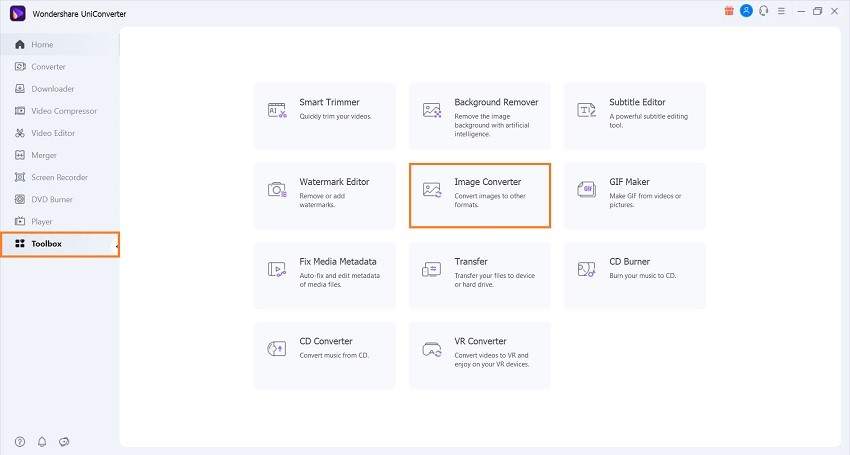Click the Screen Recorder sidebar icon
This screenshot has height=455, width=850.
[x=20, y=177]
